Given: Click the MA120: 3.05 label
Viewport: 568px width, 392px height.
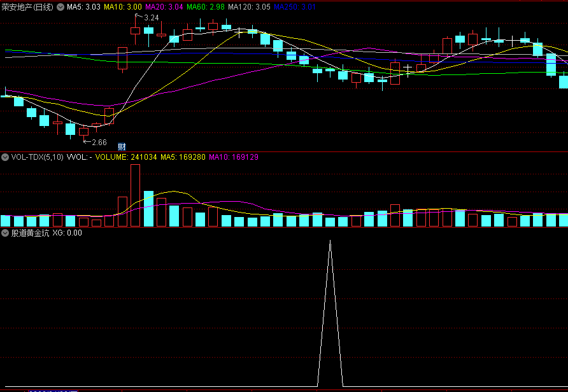Looking at the screenshot, I should (249, 7).
